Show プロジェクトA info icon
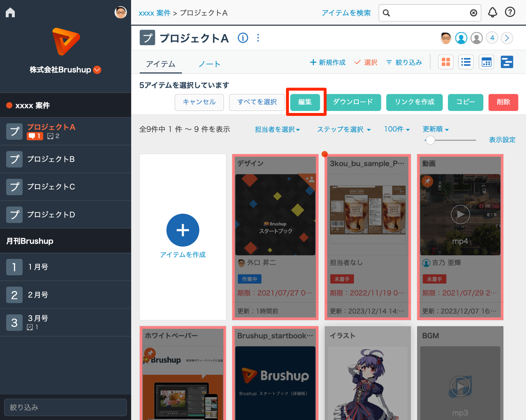Image resolution: width=526 pixels, height=420 pixels. tap(243, 38)
